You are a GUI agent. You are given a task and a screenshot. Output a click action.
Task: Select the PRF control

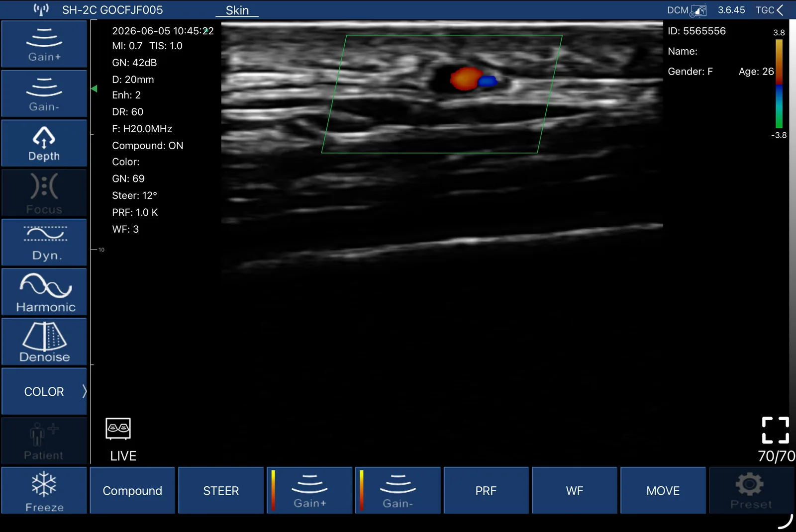coord(486,491)
